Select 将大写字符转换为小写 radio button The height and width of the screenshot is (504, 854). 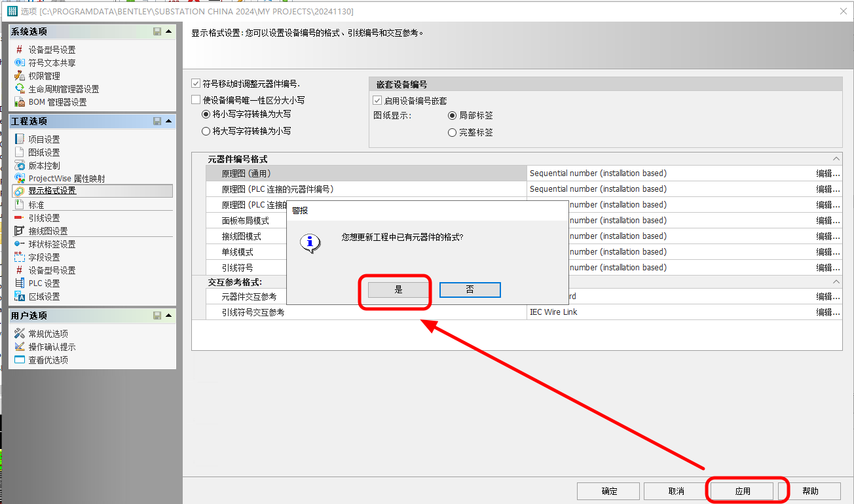[x=206, y=131]
